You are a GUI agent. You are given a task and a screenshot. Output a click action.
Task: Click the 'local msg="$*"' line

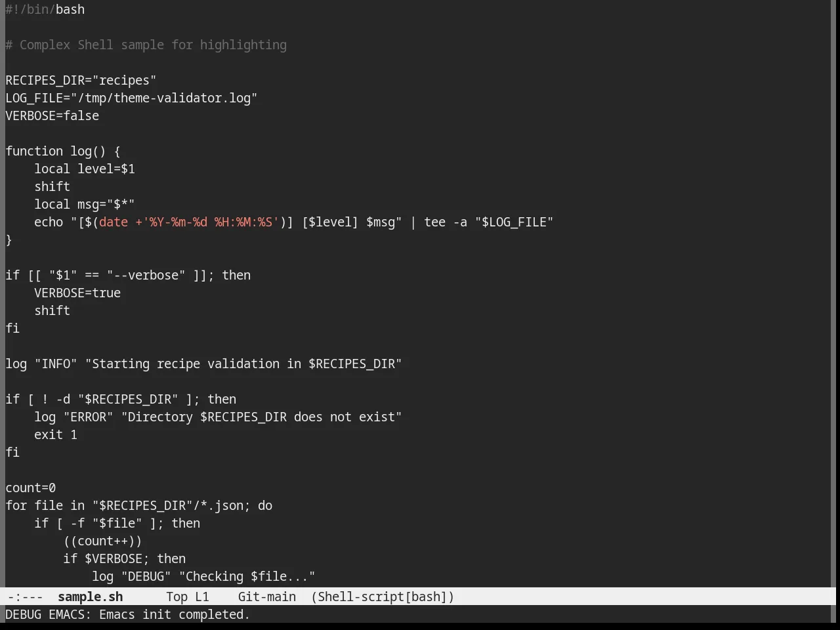coord(85,204)
